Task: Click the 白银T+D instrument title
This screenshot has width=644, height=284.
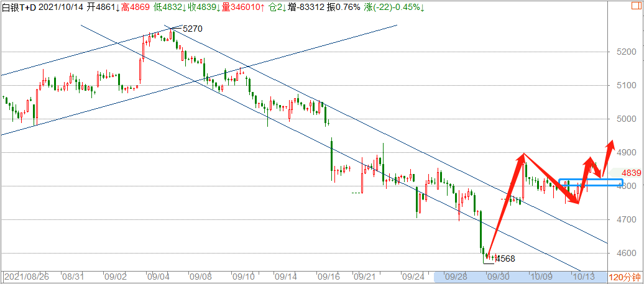Action: pyautogui.click(x=20, y=7)
